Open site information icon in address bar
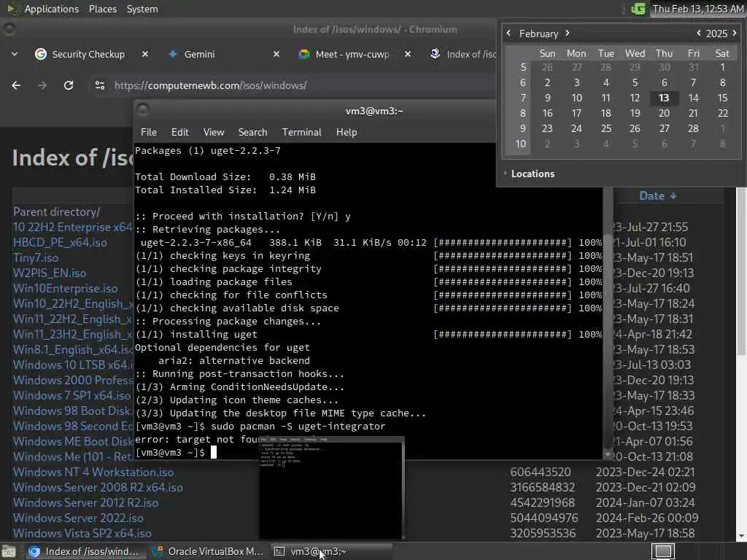 pos(99,85)
